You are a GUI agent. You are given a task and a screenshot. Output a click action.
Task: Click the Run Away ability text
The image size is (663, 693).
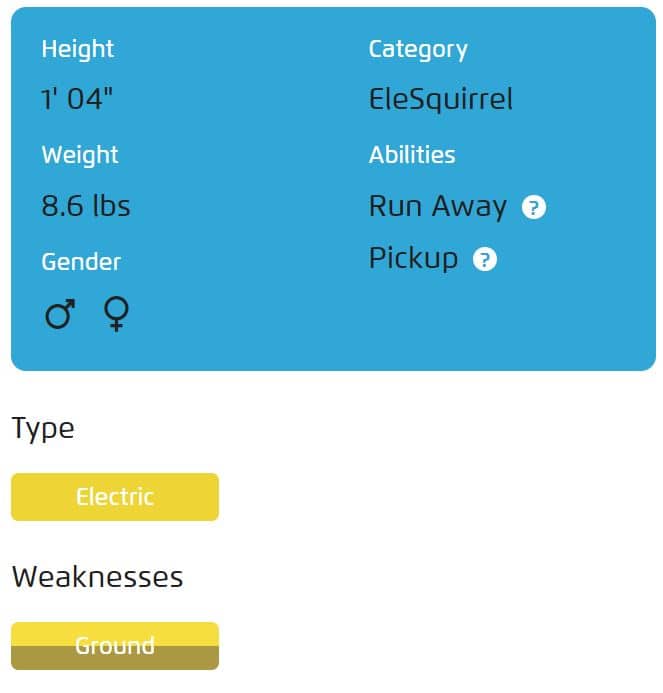(438, 207)
